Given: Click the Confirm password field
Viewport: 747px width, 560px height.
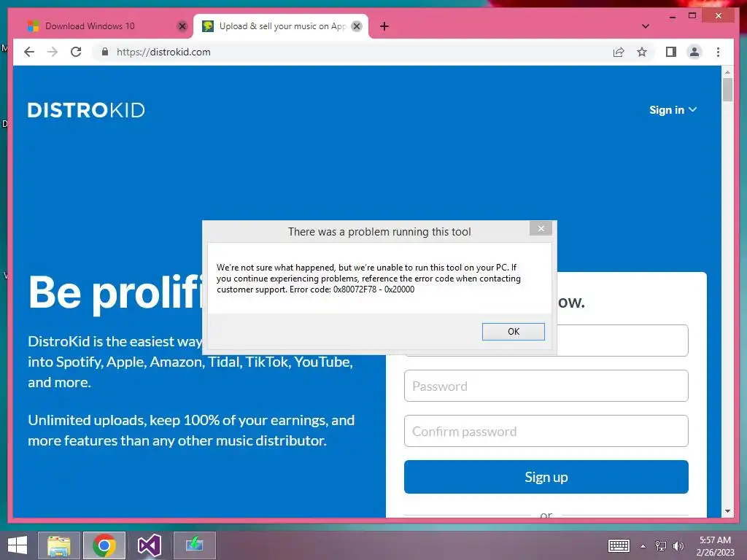Looking at the screenshot, I should click(546, 431).
